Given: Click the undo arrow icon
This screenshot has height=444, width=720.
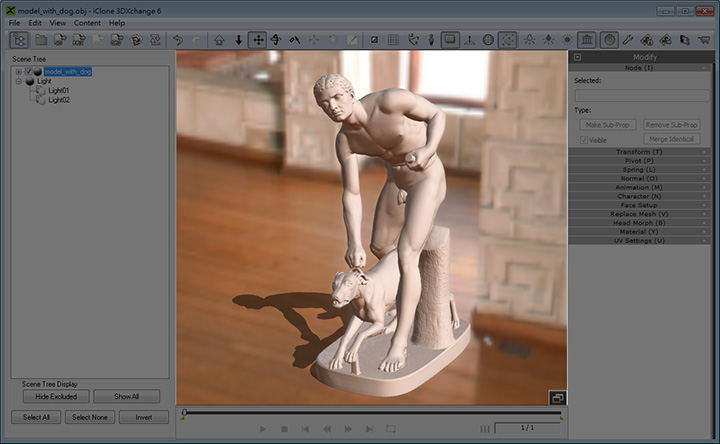Looking at the screenshot, I should (178, 40).
